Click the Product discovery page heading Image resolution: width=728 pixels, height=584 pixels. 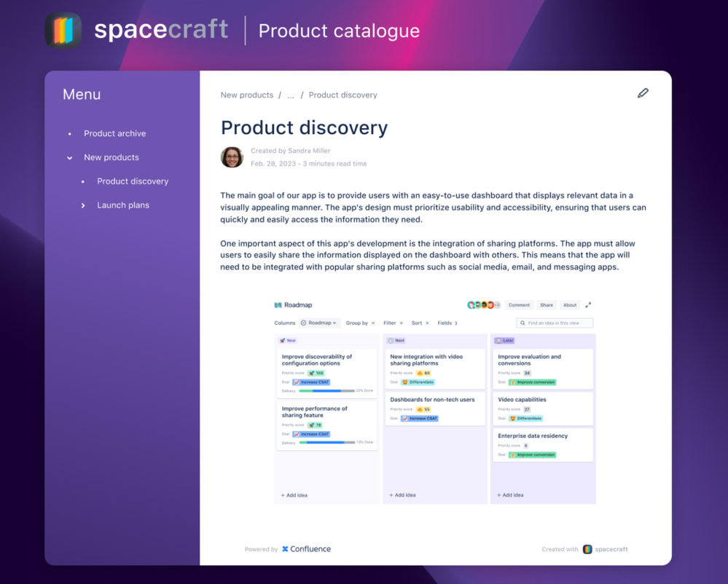coord(304,127)
